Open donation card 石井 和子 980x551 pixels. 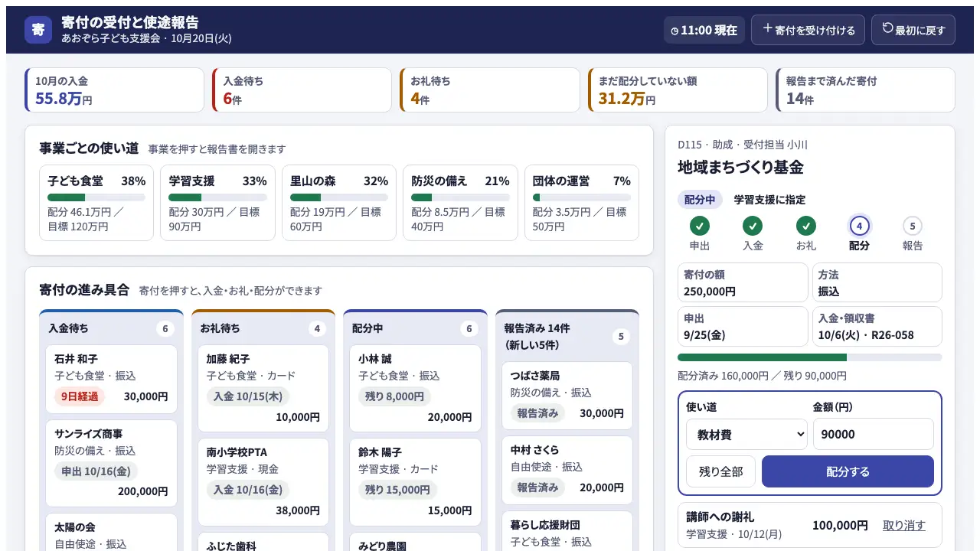pyautogui.click(x=112, y=379)
